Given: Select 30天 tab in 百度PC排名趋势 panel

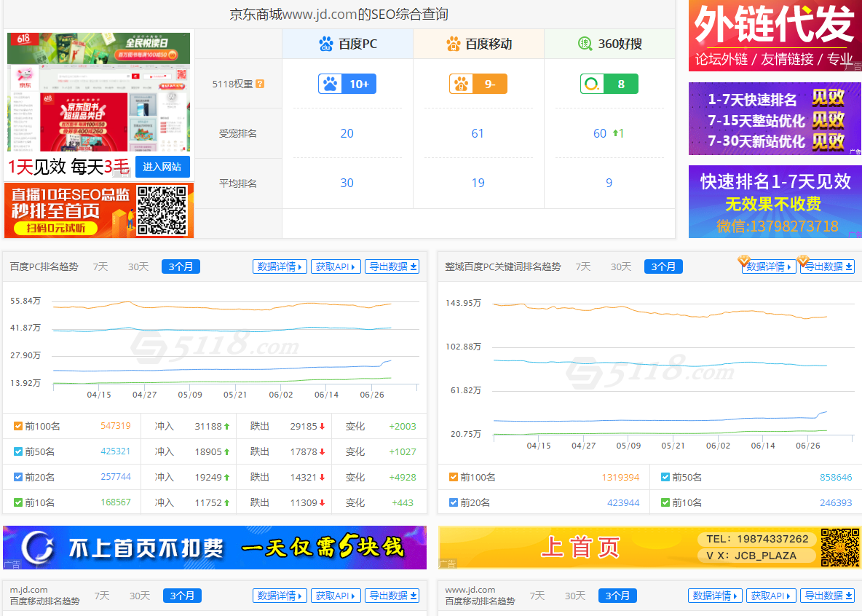Looking at the screenshot, I should pyautogui.click(x=138, y=266).
